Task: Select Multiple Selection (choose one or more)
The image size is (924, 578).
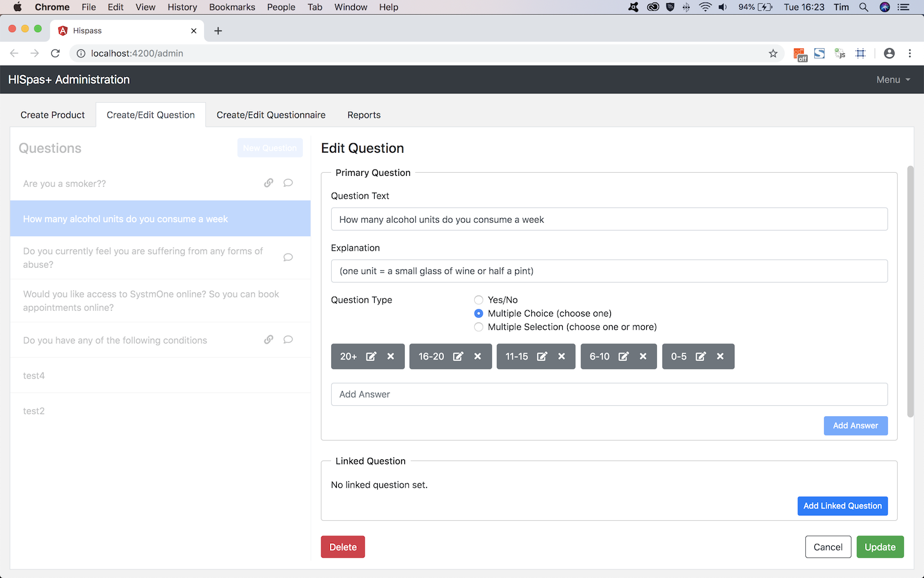Action: (x=479, y=327)
